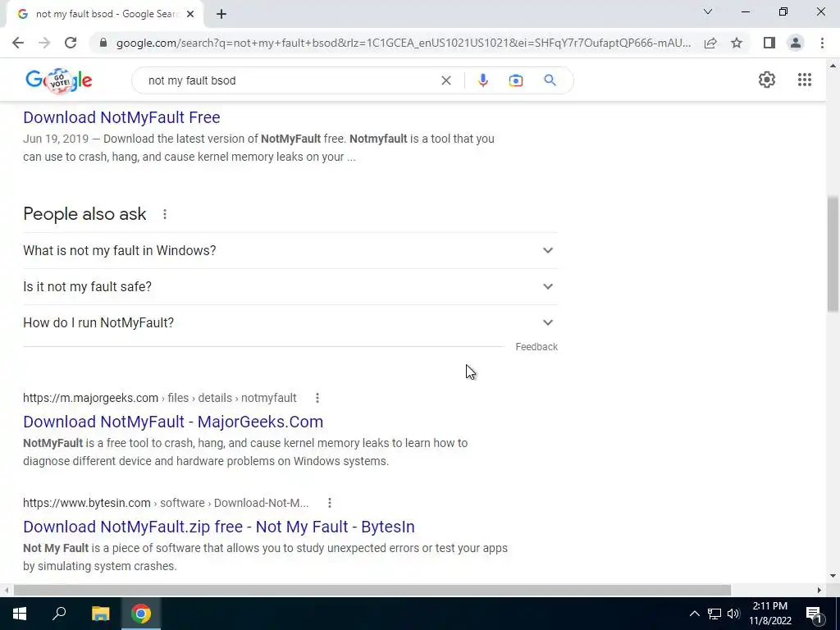This screenshot has width=840, height=630.
Task: Click the magnifier search button
Action: point(550,80)
